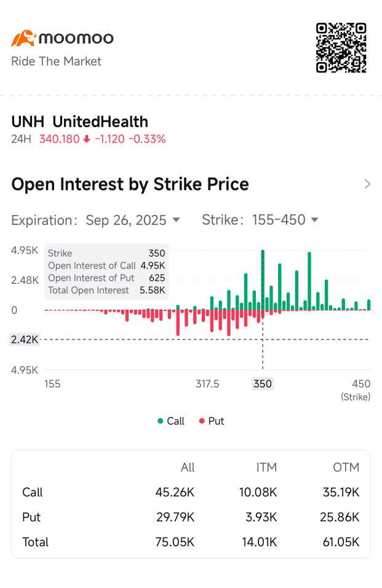382x588 pixels.
Task: Click the red Put legend dot
Action: click(x=201, y=421)
